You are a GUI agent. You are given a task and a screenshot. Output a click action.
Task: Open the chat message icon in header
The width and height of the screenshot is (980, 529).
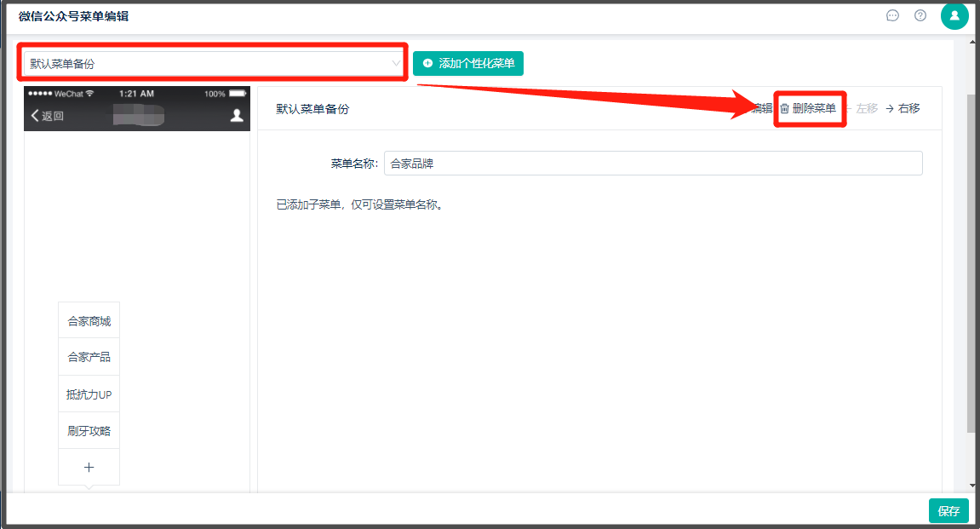point(892,15)
